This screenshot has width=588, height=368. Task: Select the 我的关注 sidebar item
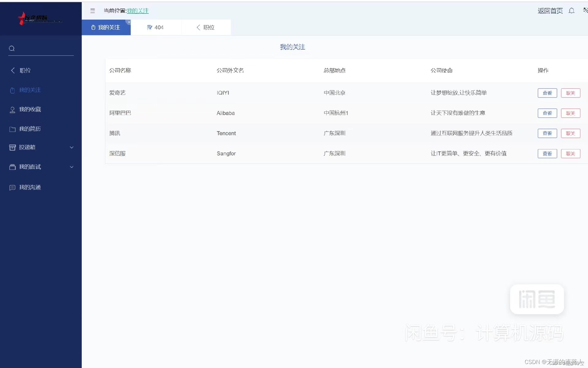point(30,90)
